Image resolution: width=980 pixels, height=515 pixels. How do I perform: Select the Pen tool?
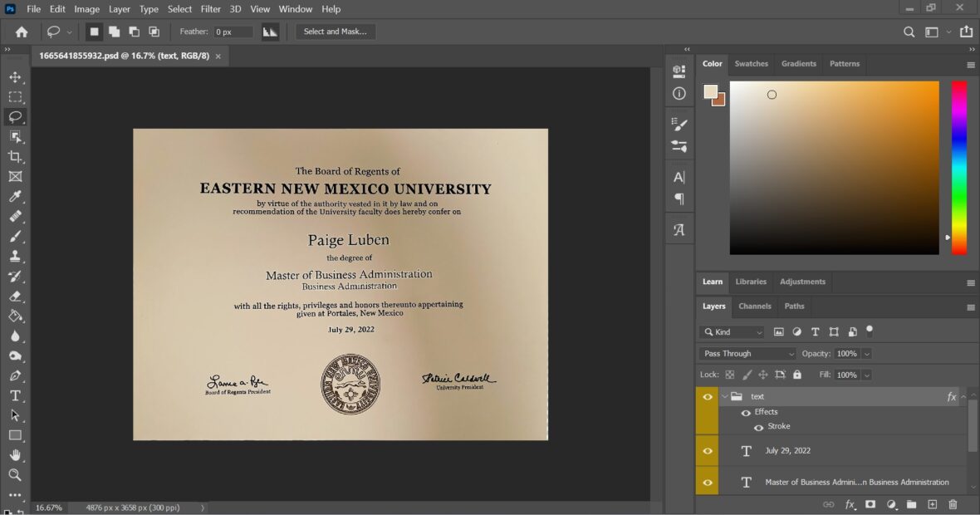(x=15, y=375)
